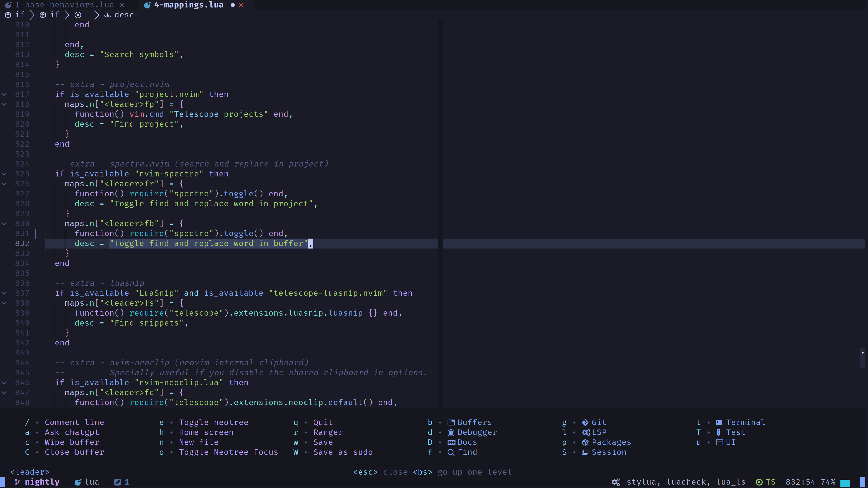Select the 4-mappings.lua tab
This screenshot has height=488, width=868.
pyautogui.click(x=188, y=5)
